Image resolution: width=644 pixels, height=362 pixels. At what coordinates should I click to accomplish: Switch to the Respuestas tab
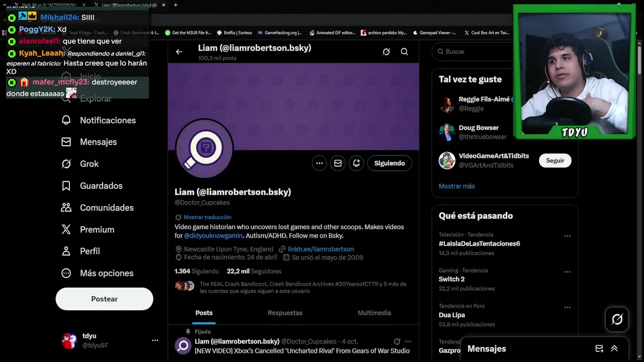tap(285, 313)
